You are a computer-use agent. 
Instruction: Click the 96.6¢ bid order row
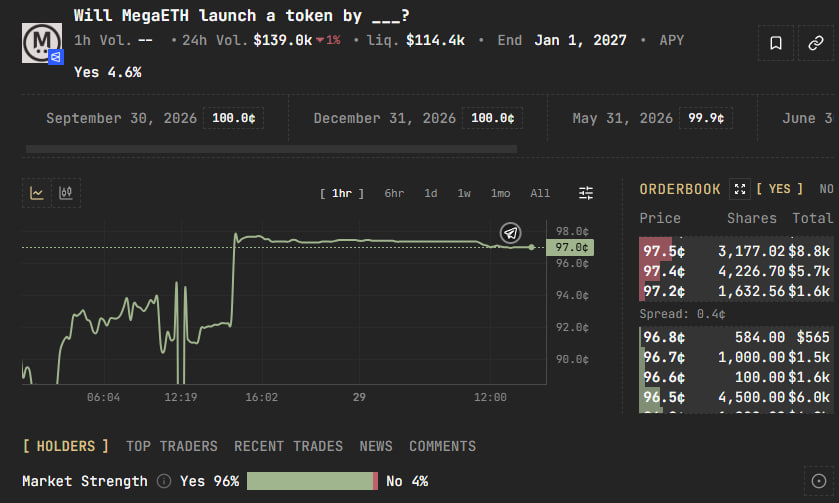(x=736, y=377)
